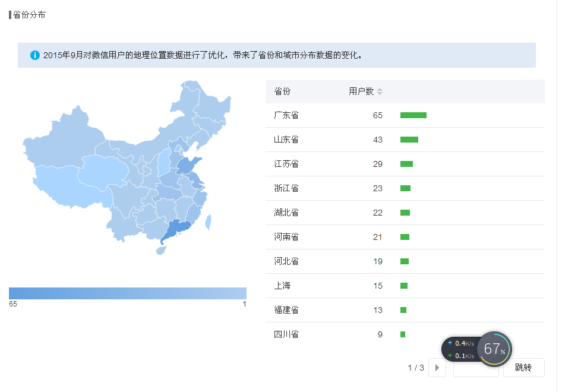
Task: Click Guangdong province on the map
Action: point(176,229)
